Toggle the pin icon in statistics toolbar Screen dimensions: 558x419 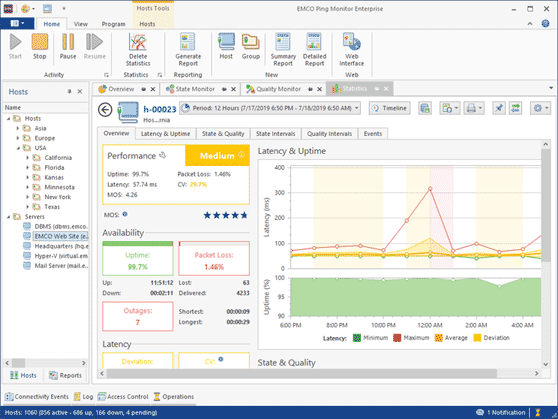pyautogui.click(x=499, y=108)
